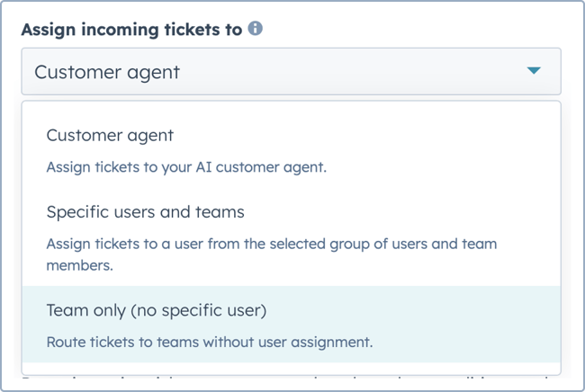The height and width of the screenshot is (392, 585).
Task: Show tooltip via the circular 'i' icon
Action: click(256, 28)
